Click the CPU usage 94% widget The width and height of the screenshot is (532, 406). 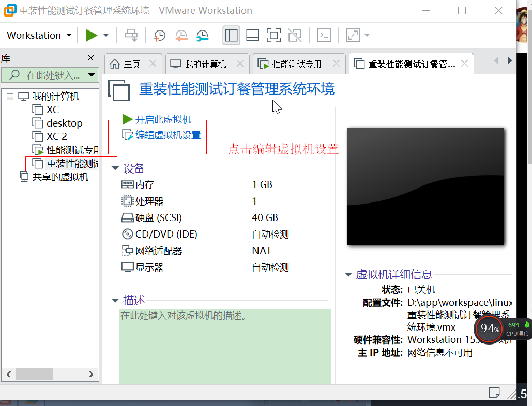click(x=488, y=328)
